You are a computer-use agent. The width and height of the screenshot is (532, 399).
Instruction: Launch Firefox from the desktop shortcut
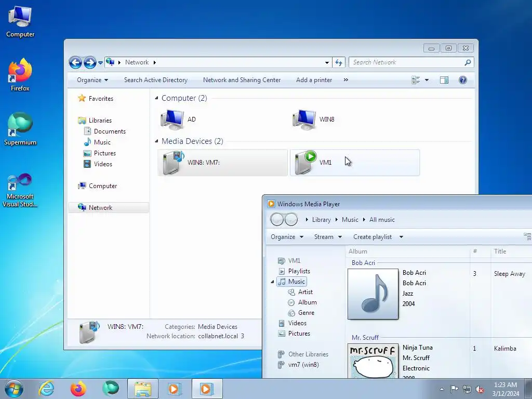click(20, 75)
